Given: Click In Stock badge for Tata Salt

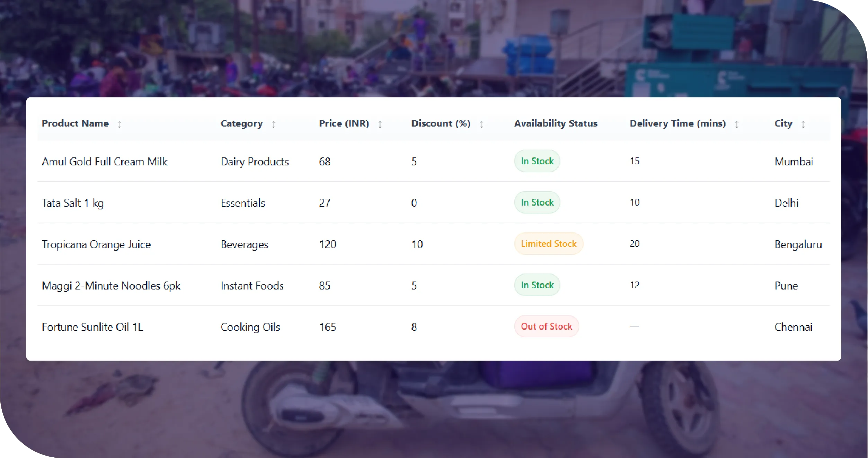Looking at the screenshot, I should click(537, 202).
